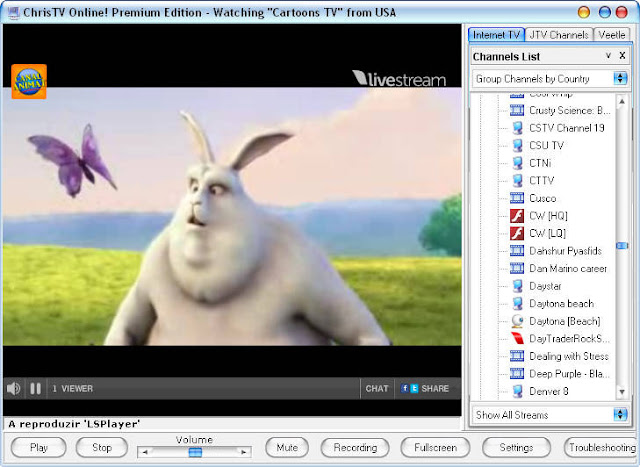Image resolution: width=640 pixels, height=467 pixels.
Task: Click the Dan Marino career film icon
Action: pos(517,268)
